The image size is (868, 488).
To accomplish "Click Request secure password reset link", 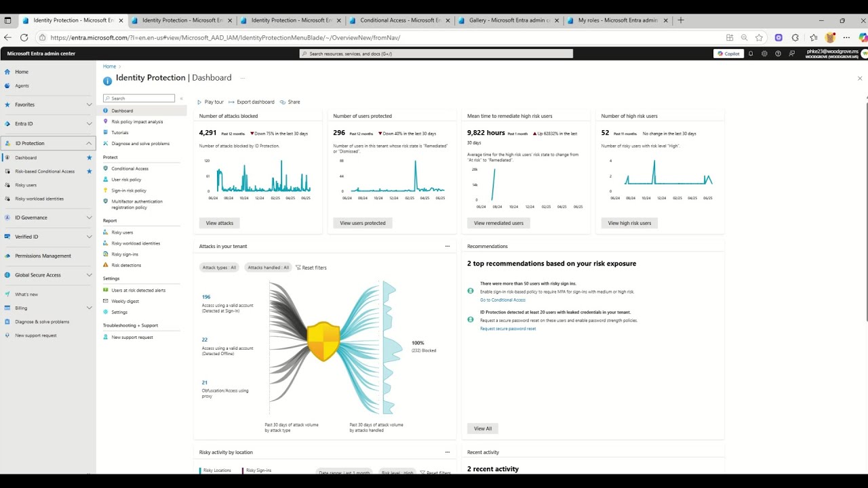I will [508, 329].
